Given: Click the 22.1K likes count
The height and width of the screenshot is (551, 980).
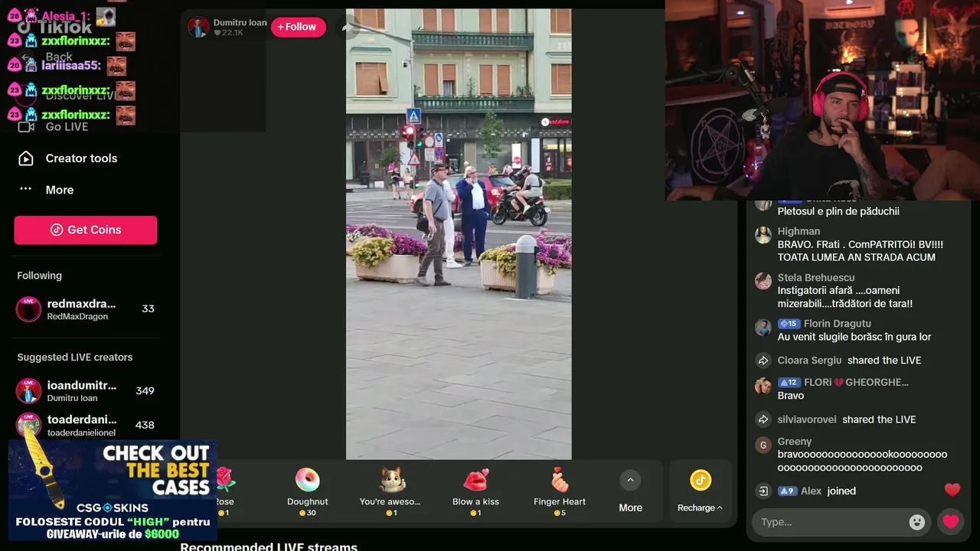Looking at the screenshot, I should [229, 33].
